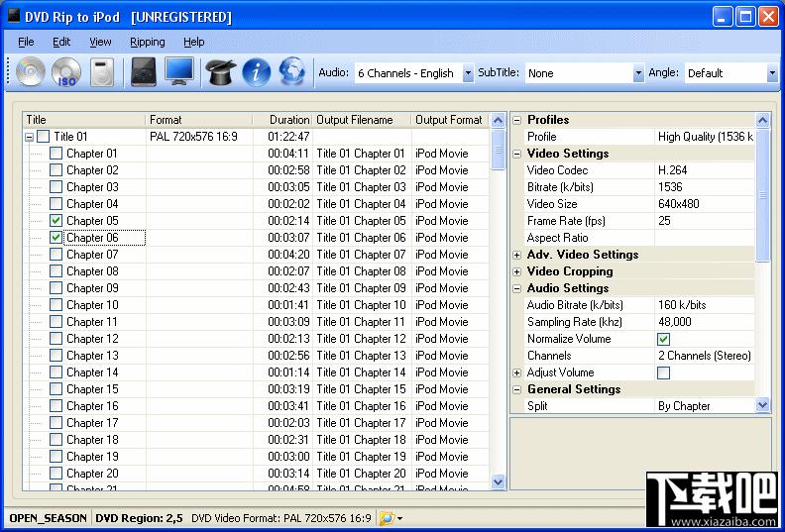Viewport: 785px width, 532px height.
Task: Click the status bar search folder icon
Action: coord(386,518)
